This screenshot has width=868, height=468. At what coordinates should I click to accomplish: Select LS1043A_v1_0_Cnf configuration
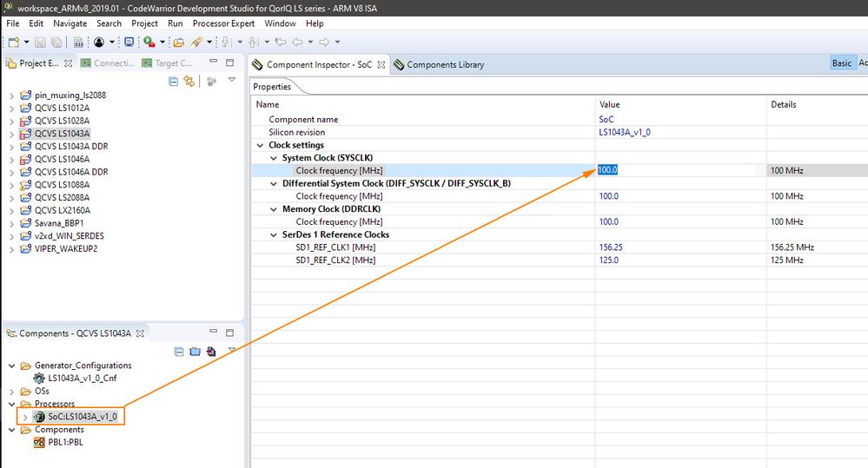pos(82,379)
